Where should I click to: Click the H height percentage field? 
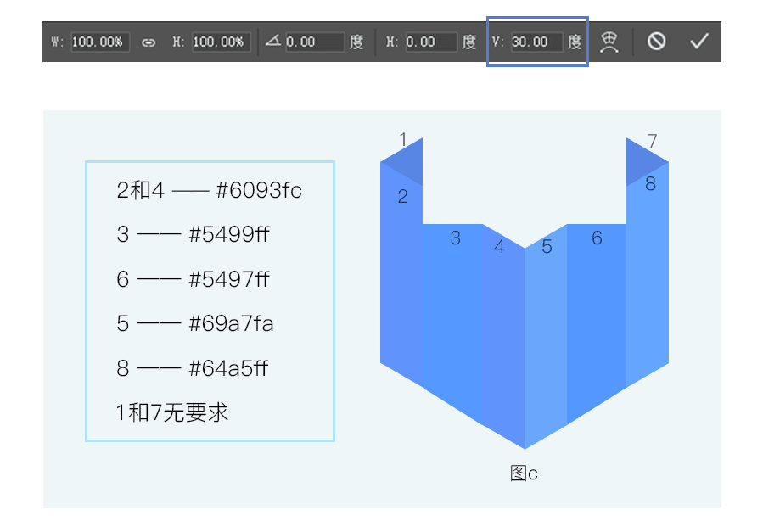(221, 42)
